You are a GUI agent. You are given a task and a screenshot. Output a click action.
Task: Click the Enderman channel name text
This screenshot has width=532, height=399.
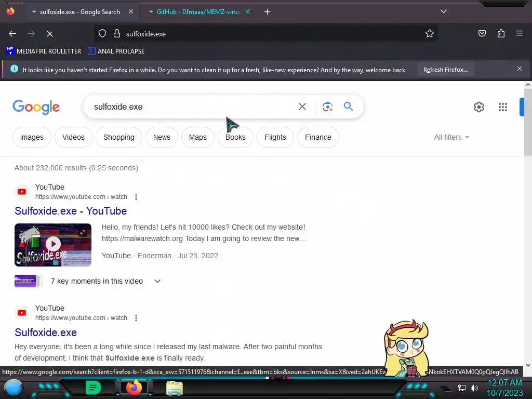(x=154, y=256)
